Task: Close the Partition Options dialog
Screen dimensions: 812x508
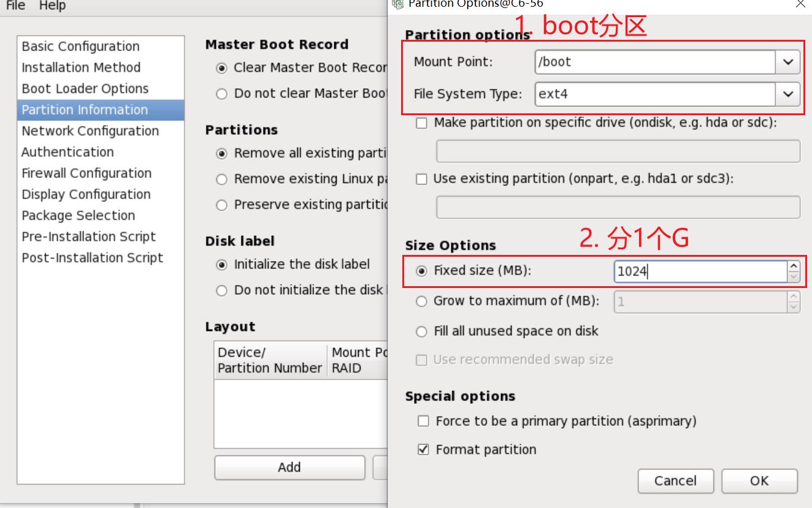Action: click(x=800, y=4)
